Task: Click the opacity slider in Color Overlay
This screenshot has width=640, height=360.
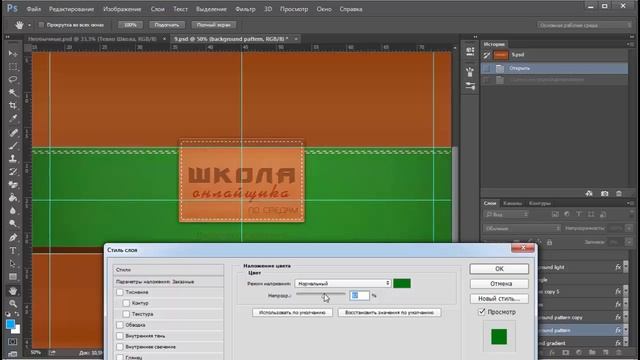Action: [x=321, y=293]
